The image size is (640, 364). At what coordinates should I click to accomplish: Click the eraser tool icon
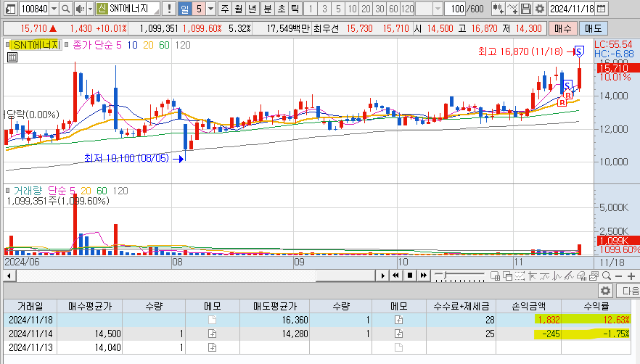click(581, 276)
